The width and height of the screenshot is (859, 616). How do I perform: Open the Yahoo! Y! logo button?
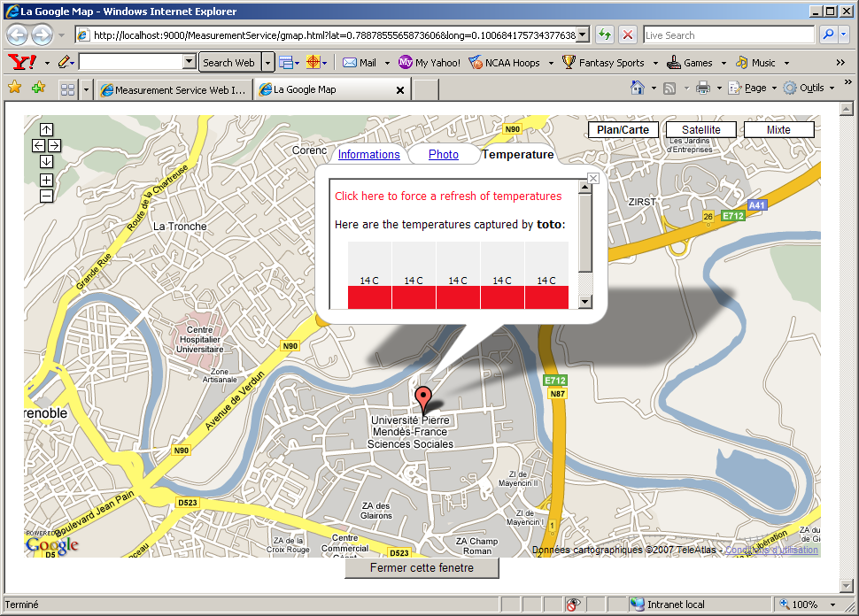pyautogui.click(x=22, y=62)
